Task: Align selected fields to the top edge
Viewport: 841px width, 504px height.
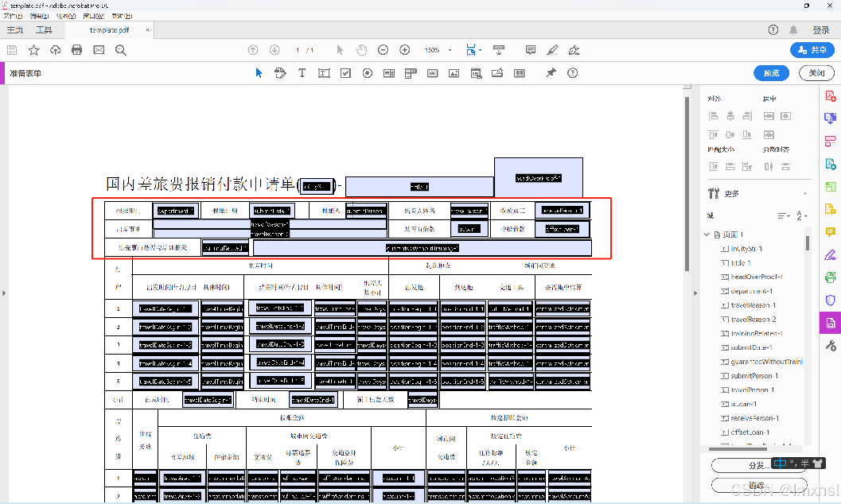Action: click(714, 134)
